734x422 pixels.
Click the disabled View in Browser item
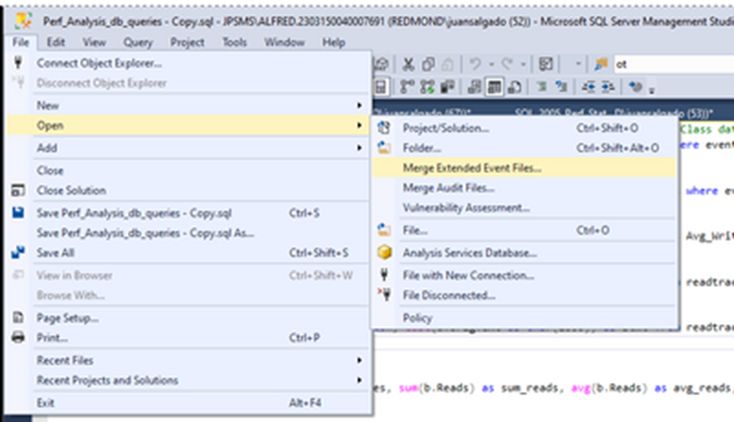(x=187, y=275)
